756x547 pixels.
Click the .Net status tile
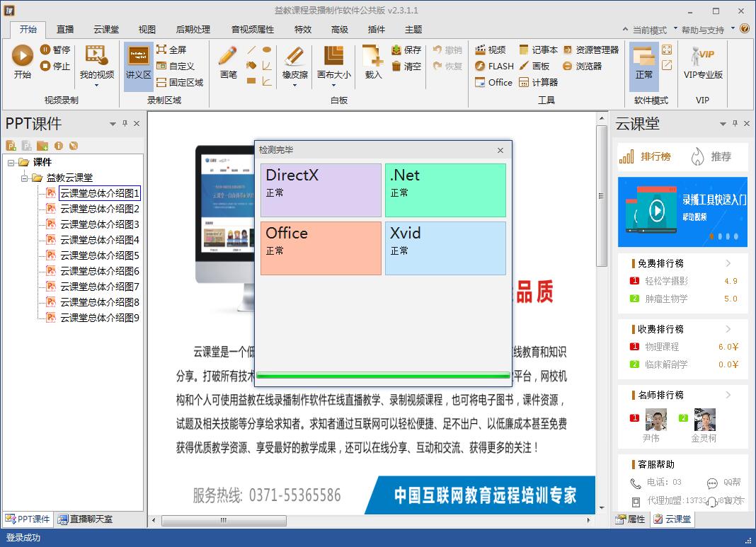445,190
